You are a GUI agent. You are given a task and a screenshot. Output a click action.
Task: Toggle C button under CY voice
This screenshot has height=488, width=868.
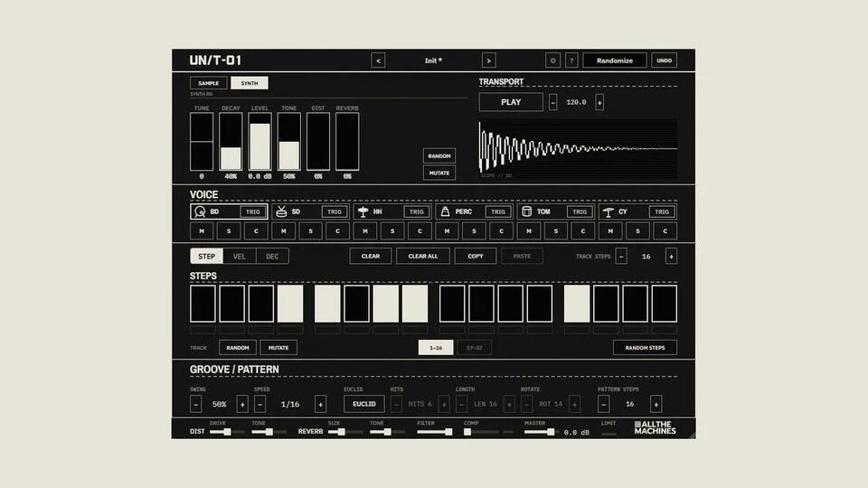(665, 230)
